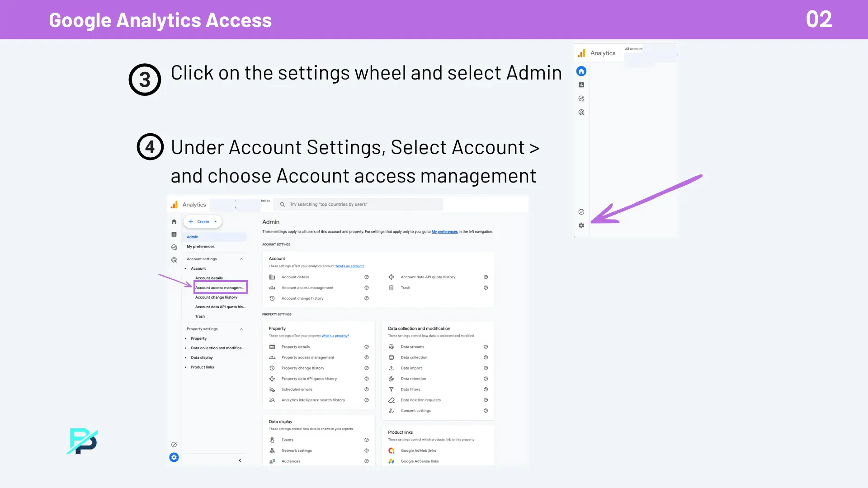Screen dimensions: 868x488
Task: Click the What's a property? link
Action: (335, 336)
